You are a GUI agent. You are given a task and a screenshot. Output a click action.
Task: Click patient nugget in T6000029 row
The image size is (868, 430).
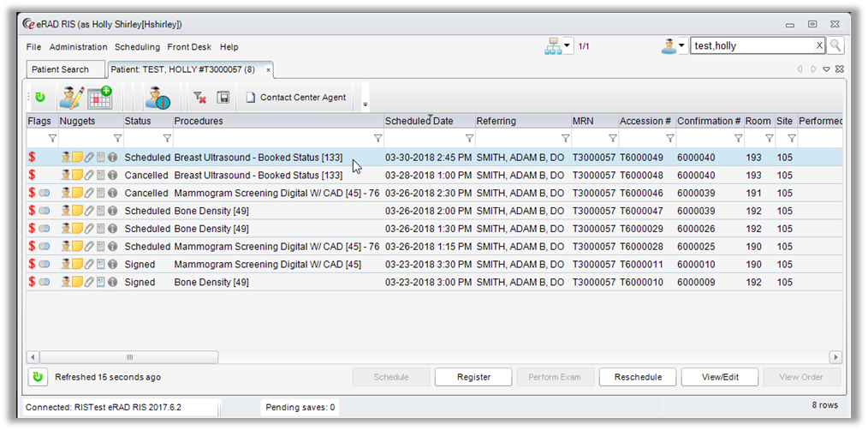click(x=66, y=229)
